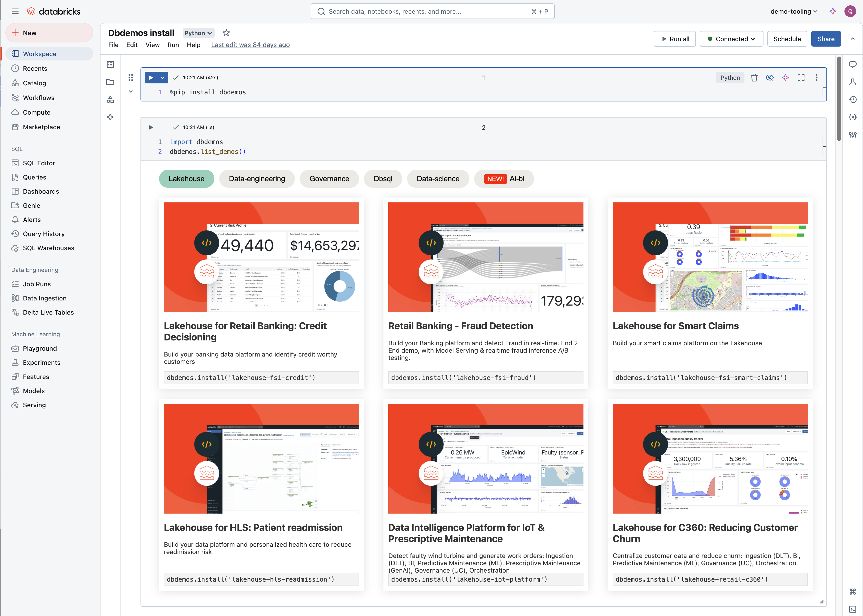Delete cell 1 with the trash icon
Screen dimensions: 863x616
[754, 77]
